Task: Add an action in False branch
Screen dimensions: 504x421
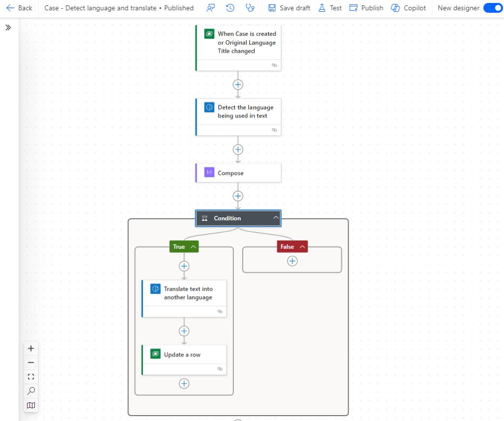Action: (x=292, y=261)
